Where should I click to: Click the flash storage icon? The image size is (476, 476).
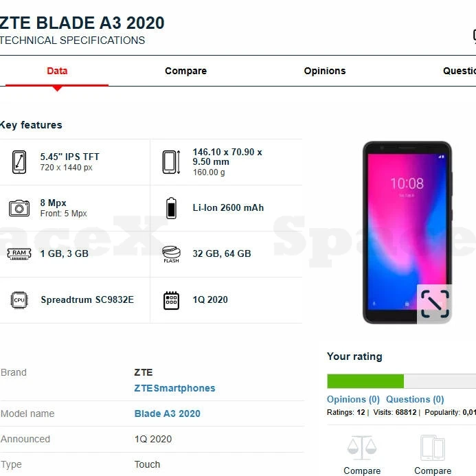[x=171, y=254]
